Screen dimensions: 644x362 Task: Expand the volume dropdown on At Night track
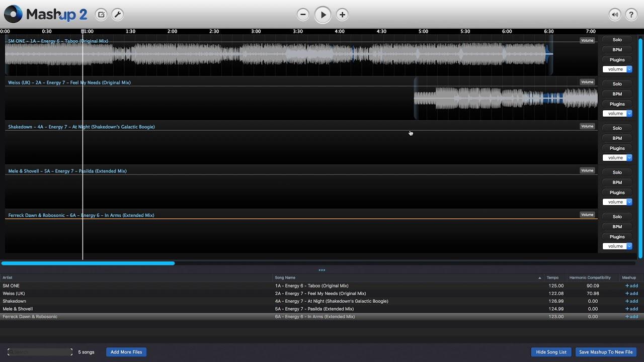point(617,158)
